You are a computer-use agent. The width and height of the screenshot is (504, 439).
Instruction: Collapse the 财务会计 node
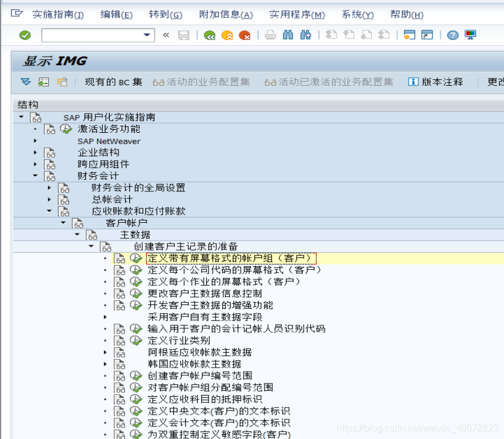pyautogui.click(x=35, y=176)
